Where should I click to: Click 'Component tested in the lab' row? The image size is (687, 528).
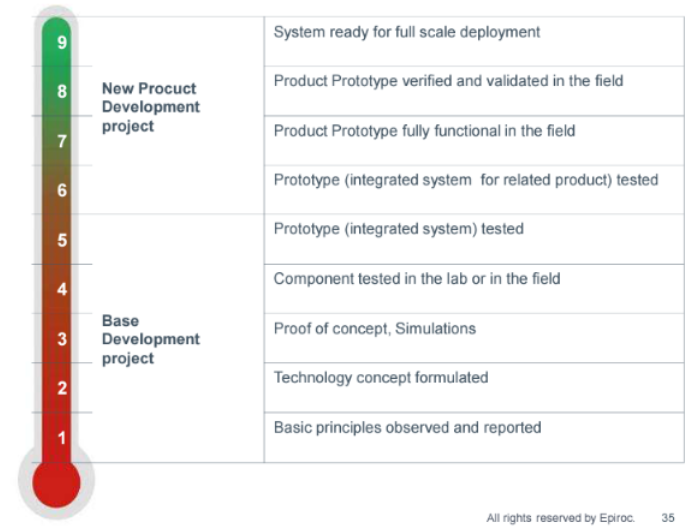(x=474, y=289)
